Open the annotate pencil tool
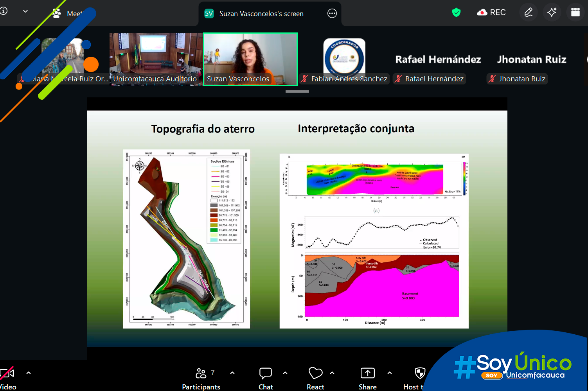 (528, 13)
